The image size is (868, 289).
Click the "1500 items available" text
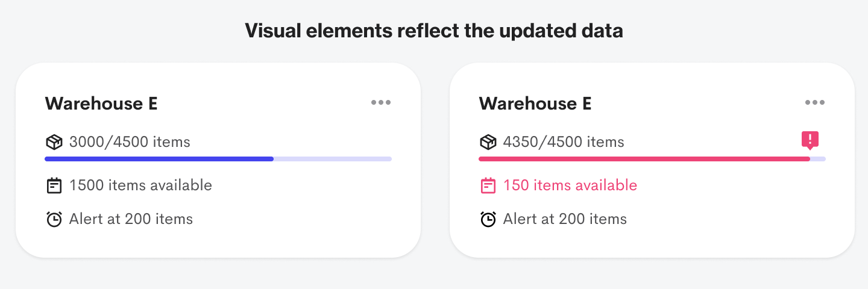pos(140,185)
